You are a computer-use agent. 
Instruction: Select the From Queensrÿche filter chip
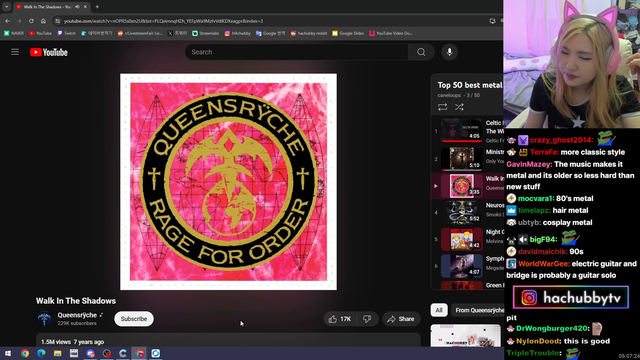point(478,310)
